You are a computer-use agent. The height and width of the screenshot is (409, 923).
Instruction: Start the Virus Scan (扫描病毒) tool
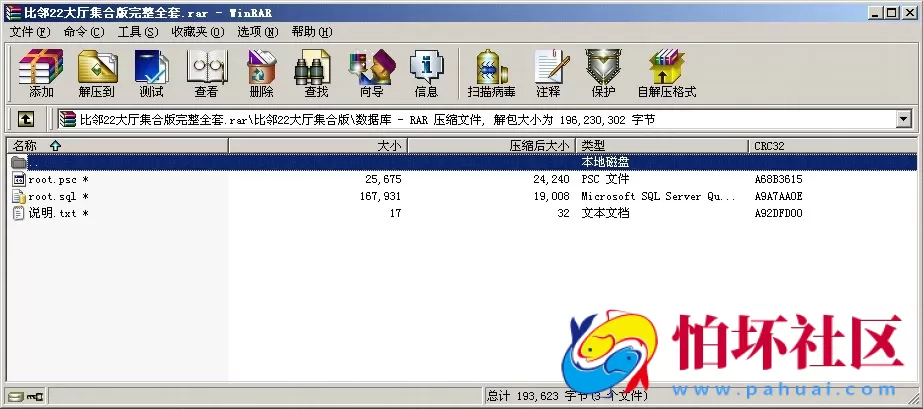pos(492,73)
